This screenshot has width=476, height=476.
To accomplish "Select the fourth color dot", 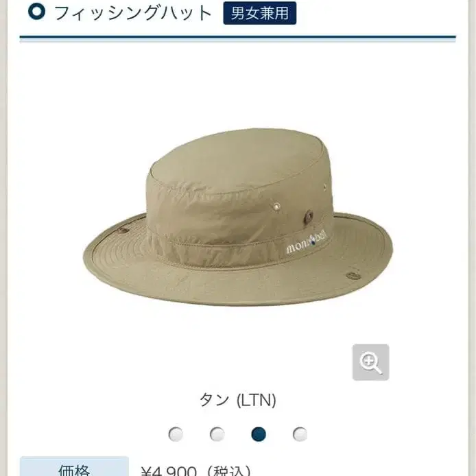I will (300, 433).
